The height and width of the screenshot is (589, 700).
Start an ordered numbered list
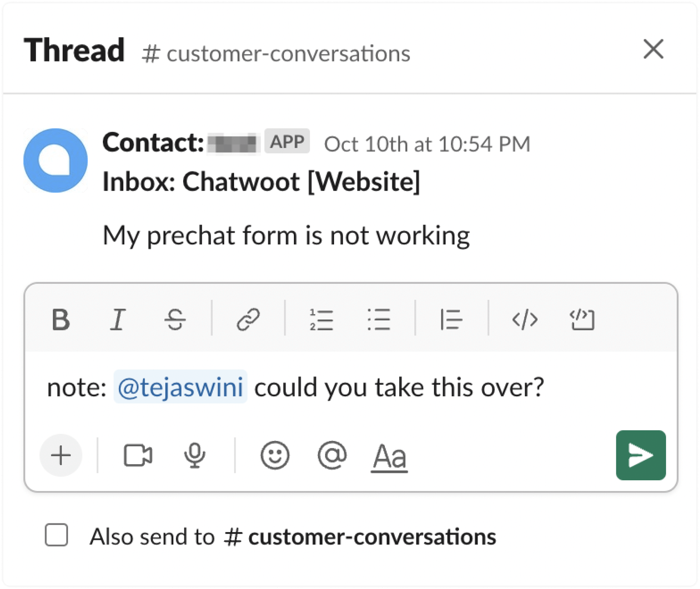click(321, 319)
